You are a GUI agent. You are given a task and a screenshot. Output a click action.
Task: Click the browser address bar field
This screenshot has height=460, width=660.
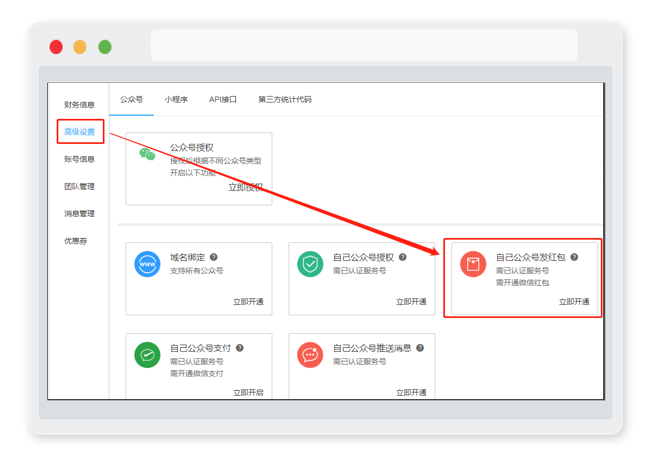pyautogui.click(x=364, y=45)
